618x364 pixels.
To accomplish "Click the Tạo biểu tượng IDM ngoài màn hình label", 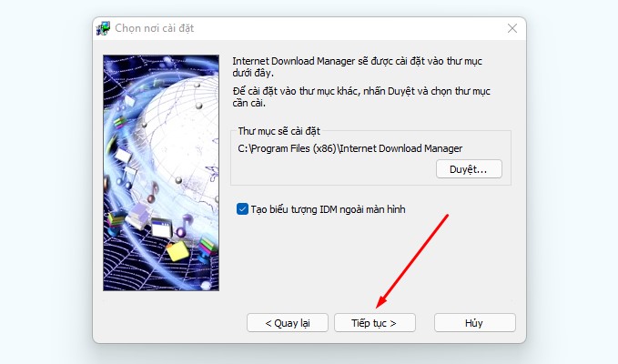I will (328, 209).
